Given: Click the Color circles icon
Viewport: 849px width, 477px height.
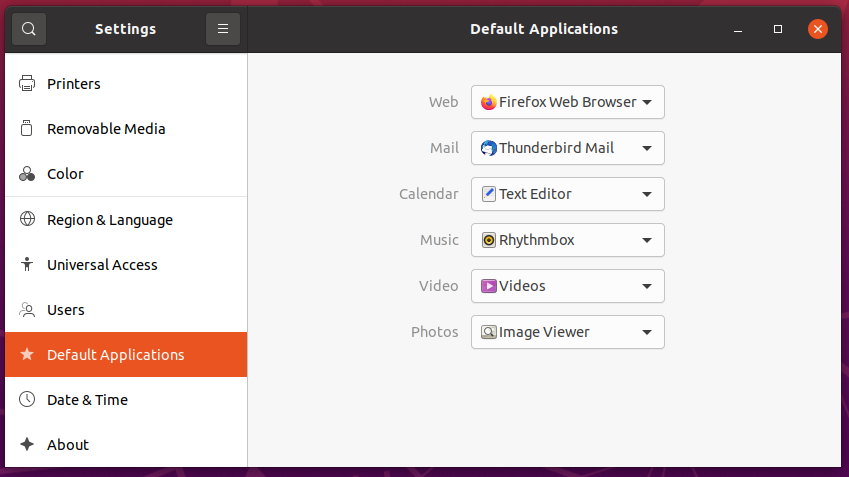Looking at the screenshot, I should (27, 174).
